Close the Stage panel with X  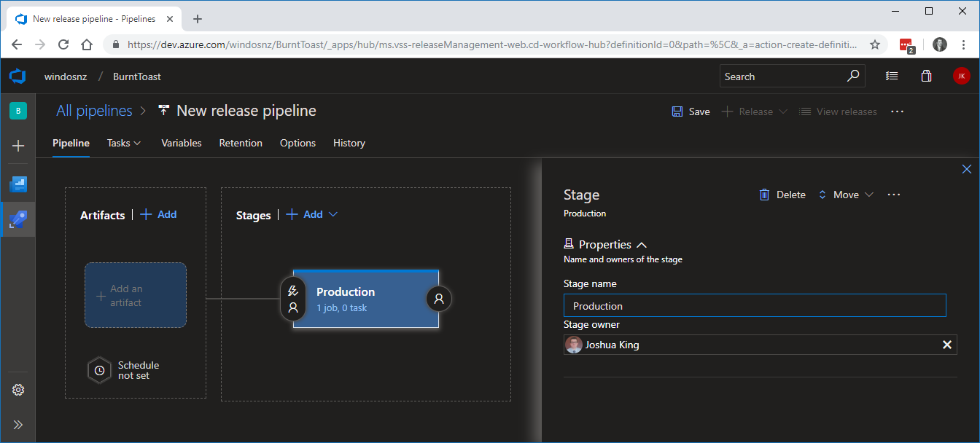coord(967,169)
